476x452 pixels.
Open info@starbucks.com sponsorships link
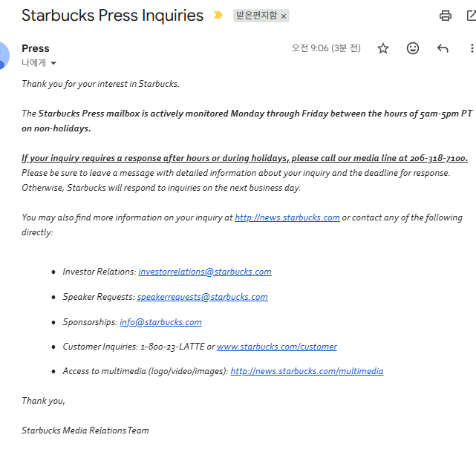(x=160, y=322)
